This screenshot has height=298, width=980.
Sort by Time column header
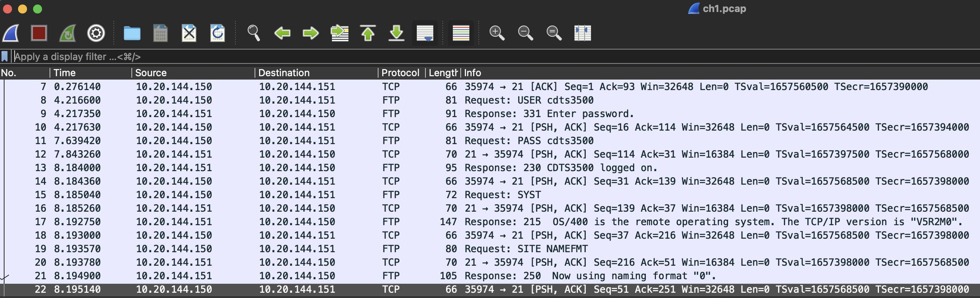(x=90, y=72)
